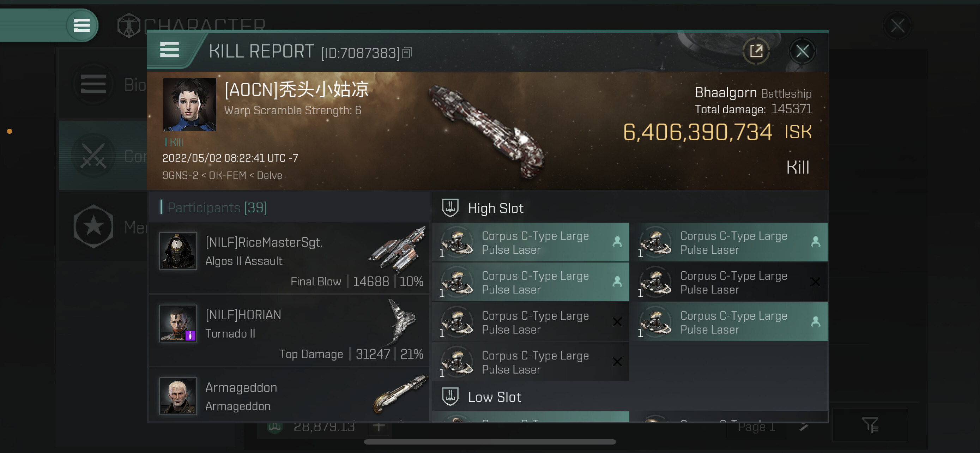Close the kill report window
Image resolution: width=980 pixels, height=453 pixels.
(802, 51)
